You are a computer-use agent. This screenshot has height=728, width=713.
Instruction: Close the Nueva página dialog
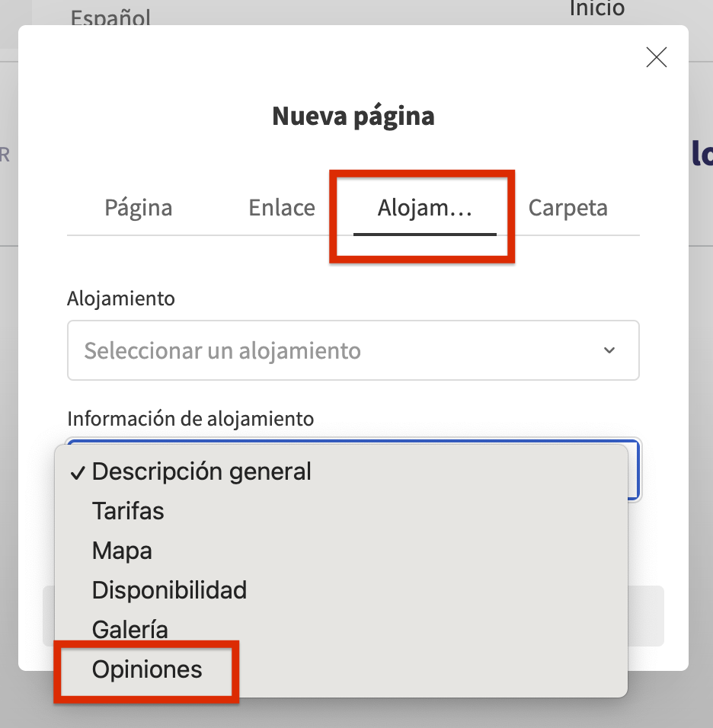pos(656,58)
